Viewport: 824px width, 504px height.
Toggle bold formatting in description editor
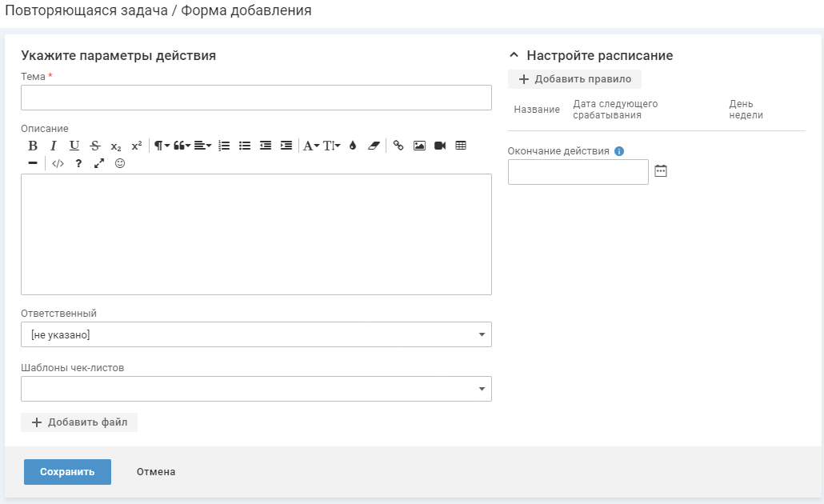pos(33,146)
